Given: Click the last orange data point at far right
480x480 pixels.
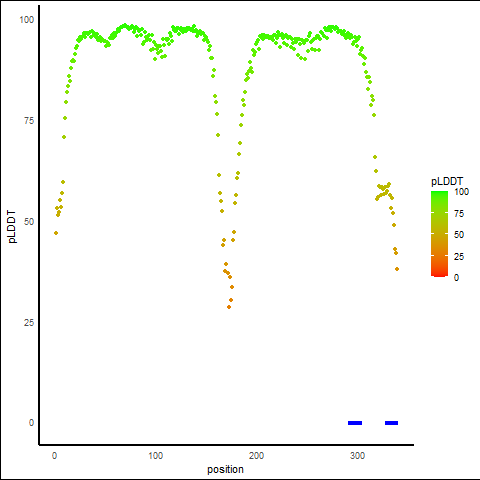Looking at the screenshot, I should [397, 269].
